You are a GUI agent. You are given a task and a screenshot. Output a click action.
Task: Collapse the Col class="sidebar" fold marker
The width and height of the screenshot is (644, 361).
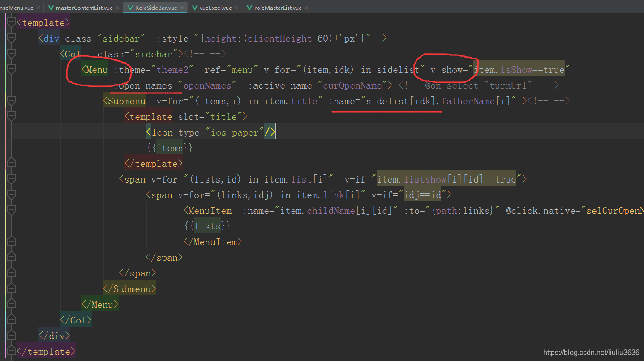tap(12, 54)
